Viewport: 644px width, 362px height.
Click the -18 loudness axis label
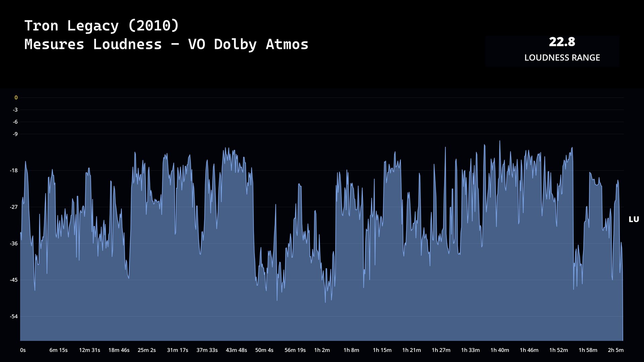14,171
